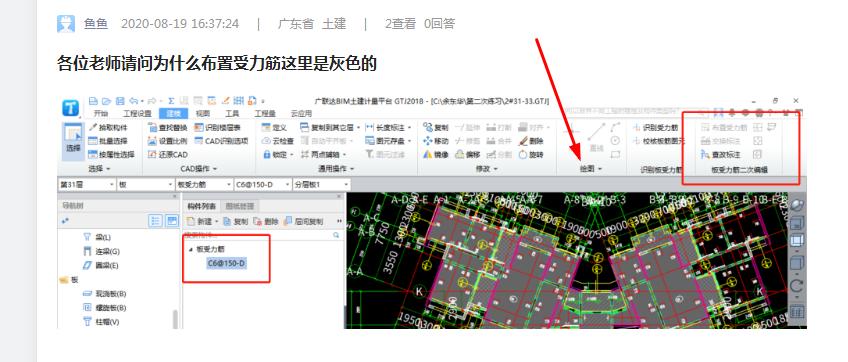848x362 pixels.
Task: Click the component search field
Action: (x=263, y=235)
